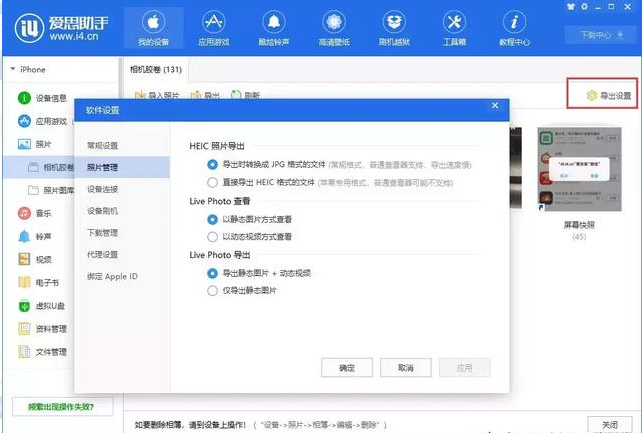Switch to 常规设置 in the settings dialog
This screenshot has width=642, height=433.
coord(103,146)
